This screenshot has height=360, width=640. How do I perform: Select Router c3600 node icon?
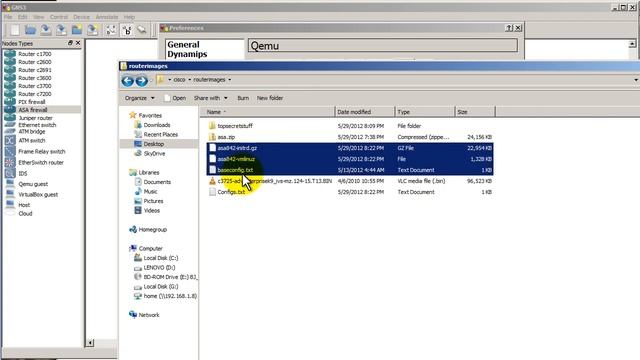coord(10,78)
